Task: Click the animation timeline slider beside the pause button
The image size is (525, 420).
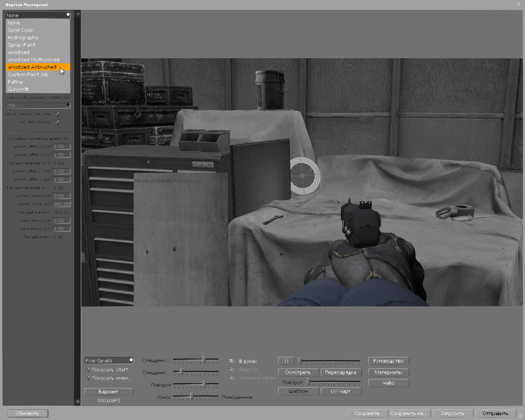Action: pyautogui.click(x=330, y=361)
